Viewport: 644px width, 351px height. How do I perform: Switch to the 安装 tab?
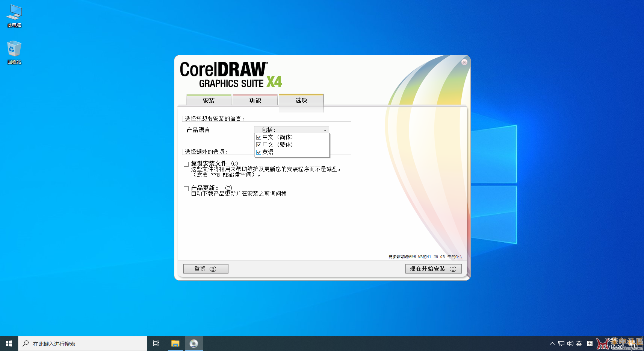point(208,100)
